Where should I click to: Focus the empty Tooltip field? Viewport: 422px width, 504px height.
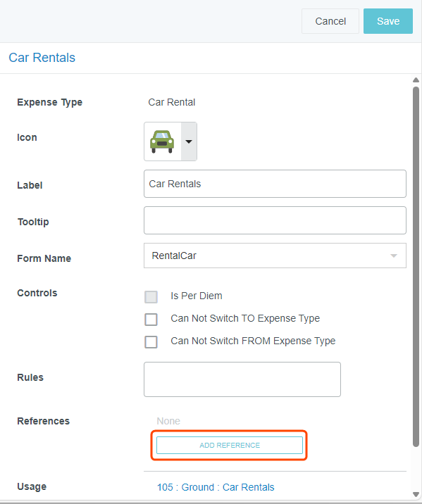pyautogui.click(x=275, y=220)
